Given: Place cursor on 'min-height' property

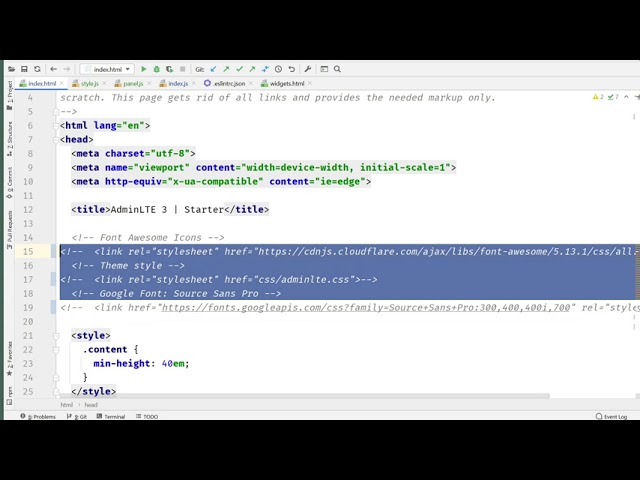Looking at the screenshot, I should [122, 364].
